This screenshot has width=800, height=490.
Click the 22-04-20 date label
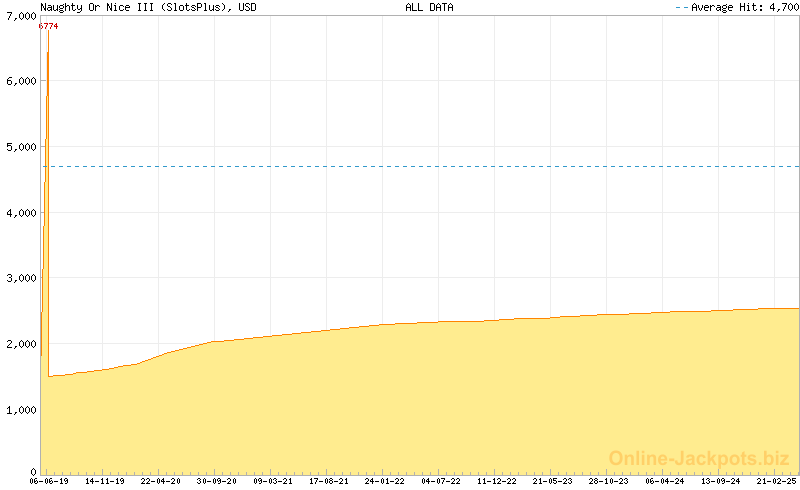(x=161, y=481)
